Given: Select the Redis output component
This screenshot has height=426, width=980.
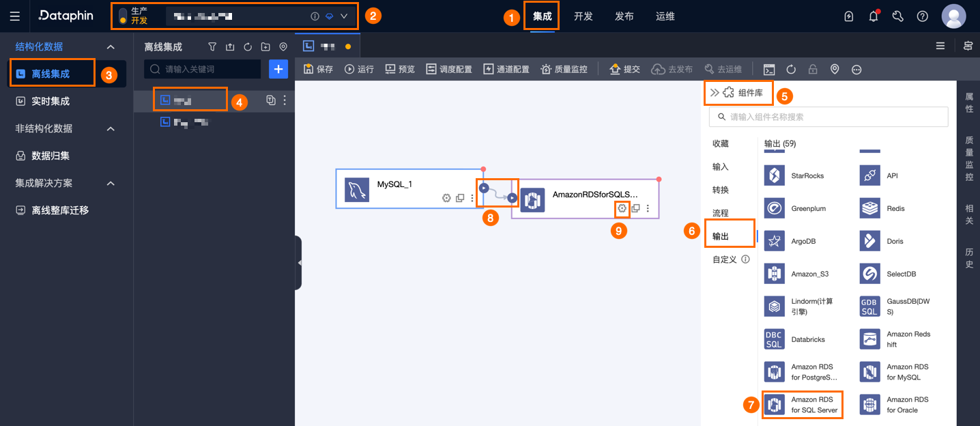Looking at the screenshot, I should point(883,208).
